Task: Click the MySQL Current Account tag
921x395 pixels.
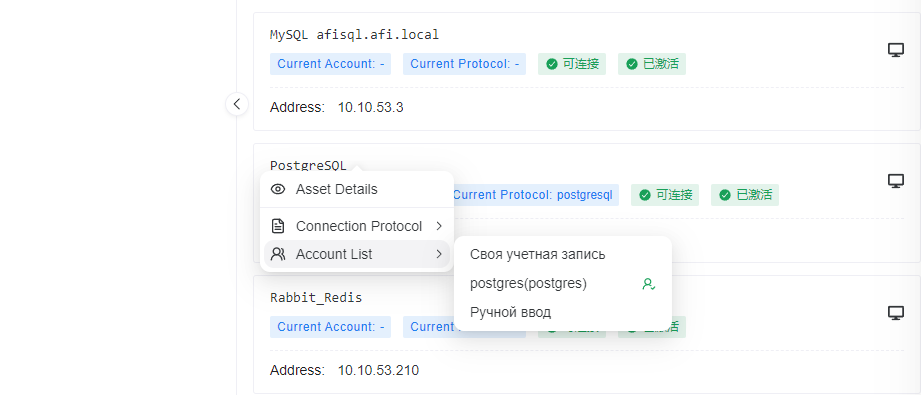Action: 330,63
